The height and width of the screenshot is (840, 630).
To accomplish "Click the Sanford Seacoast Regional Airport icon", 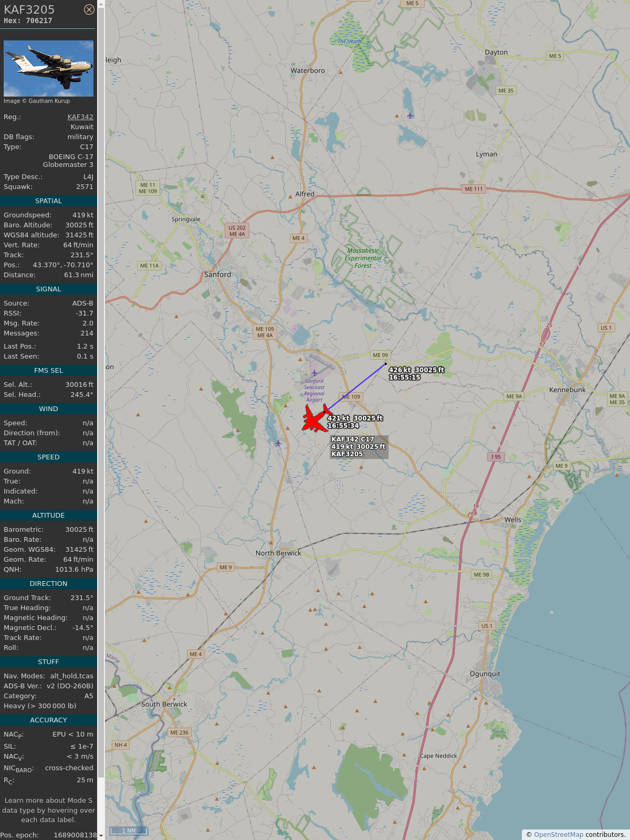I will [314, 373].
